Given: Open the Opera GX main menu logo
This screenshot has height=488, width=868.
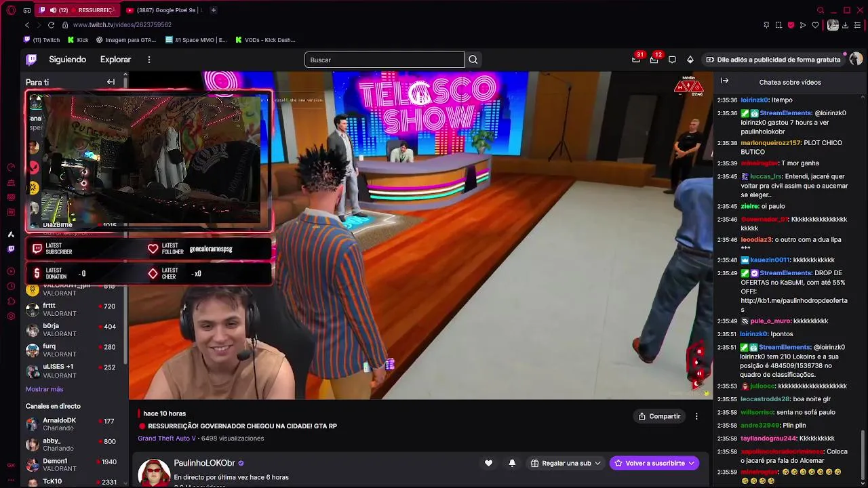Looking at the screenshot, I should point(11,10).
